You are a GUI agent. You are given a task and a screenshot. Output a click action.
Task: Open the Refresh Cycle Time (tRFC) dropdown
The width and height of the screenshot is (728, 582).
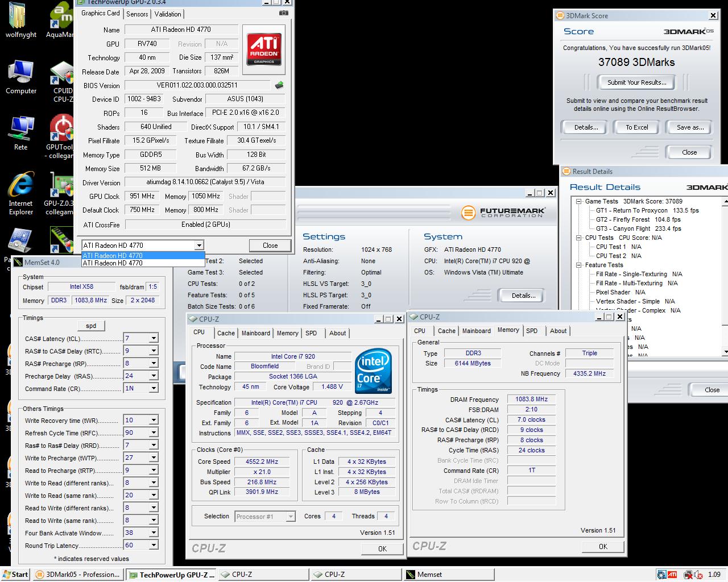(153, 433)
